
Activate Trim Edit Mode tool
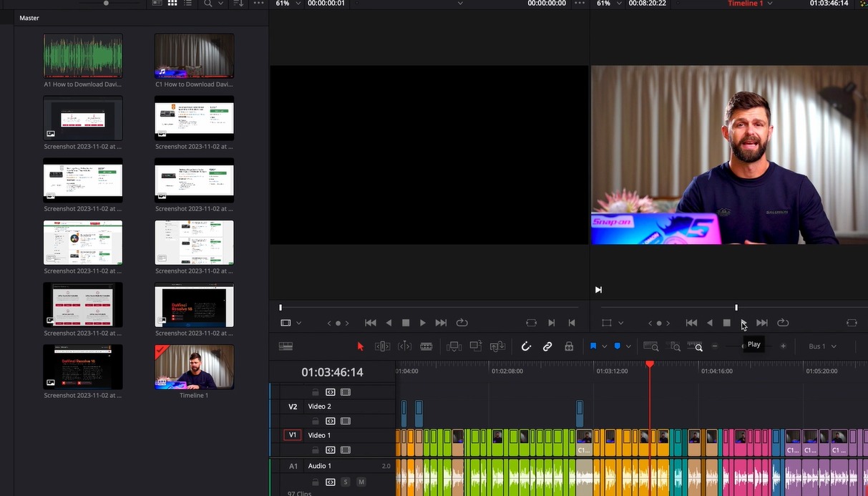tap(383, 346)
